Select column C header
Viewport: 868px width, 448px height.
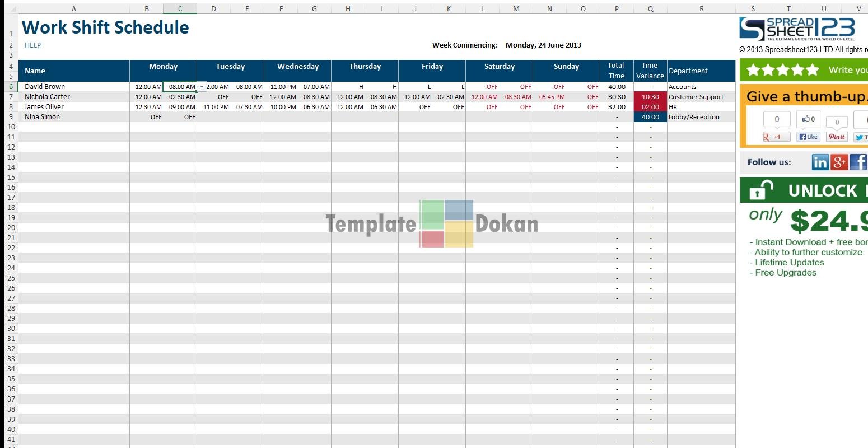[180, 9]
